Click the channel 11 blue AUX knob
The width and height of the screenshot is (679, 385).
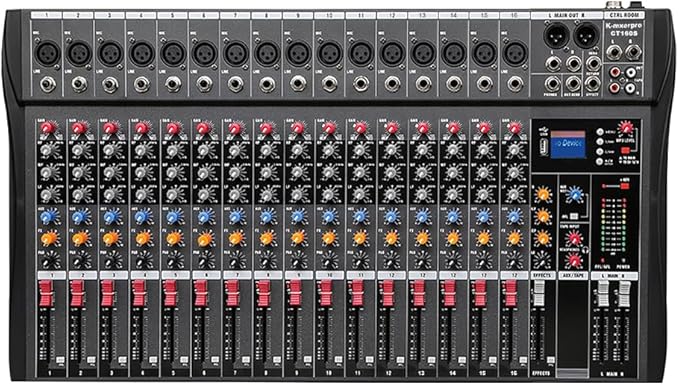point(360,217)
